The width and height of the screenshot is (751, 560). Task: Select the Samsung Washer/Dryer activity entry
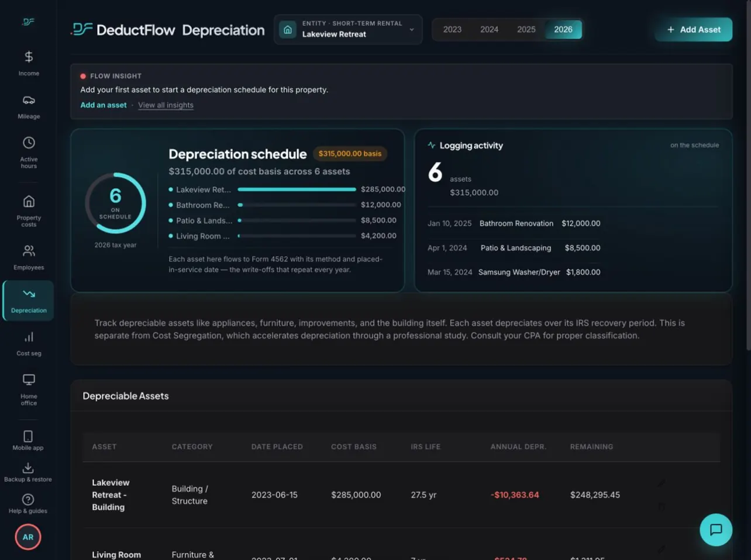tap(514, 272)
